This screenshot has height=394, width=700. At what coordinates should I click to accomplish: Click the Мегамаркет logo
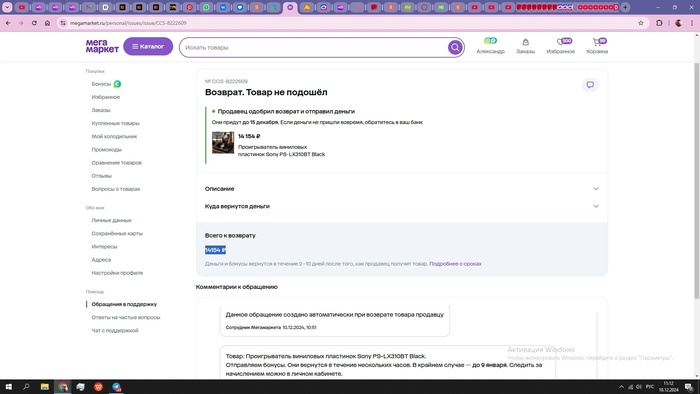point(102,46)
